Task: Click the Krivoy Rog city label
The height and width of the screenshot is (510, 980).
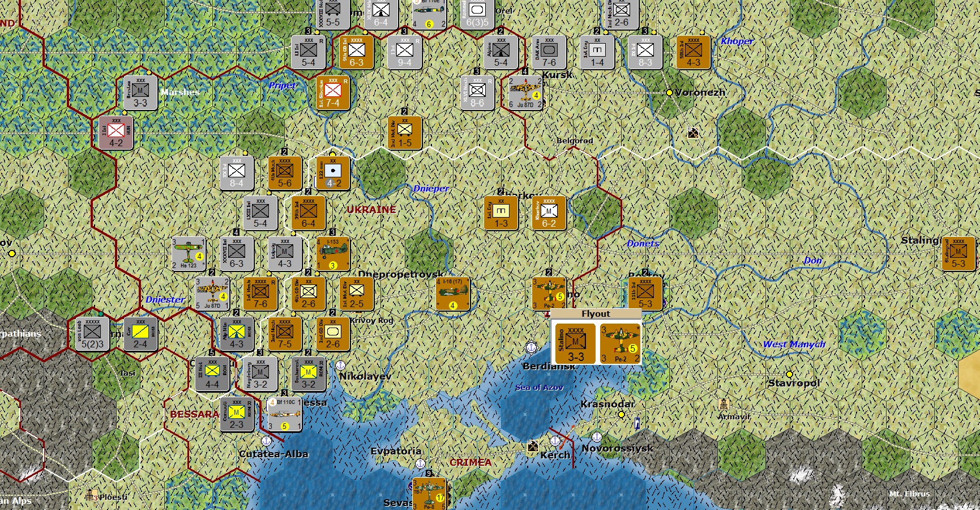Action: point(371,320)
